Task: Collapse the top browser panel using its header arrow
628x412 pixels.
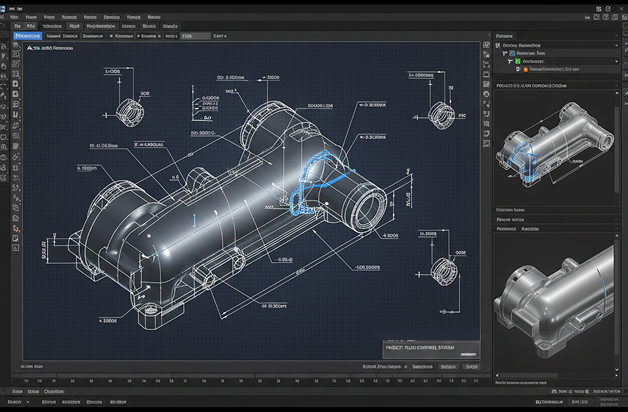Action: click(x=616, y=36)
